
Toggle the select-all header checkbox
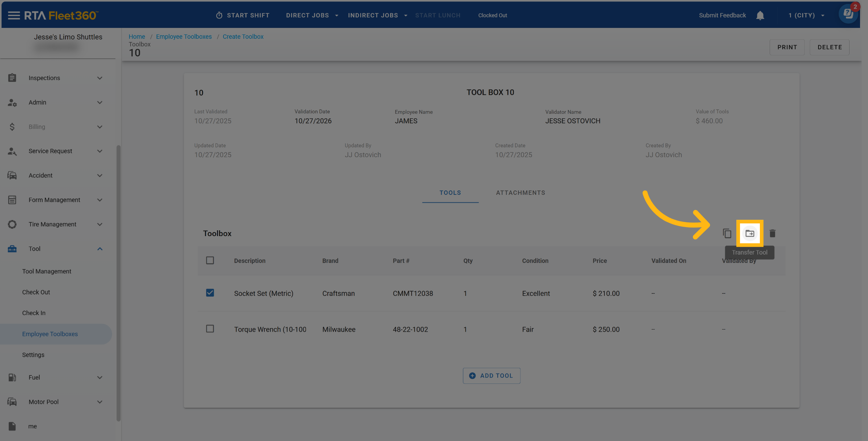[210, 261]
